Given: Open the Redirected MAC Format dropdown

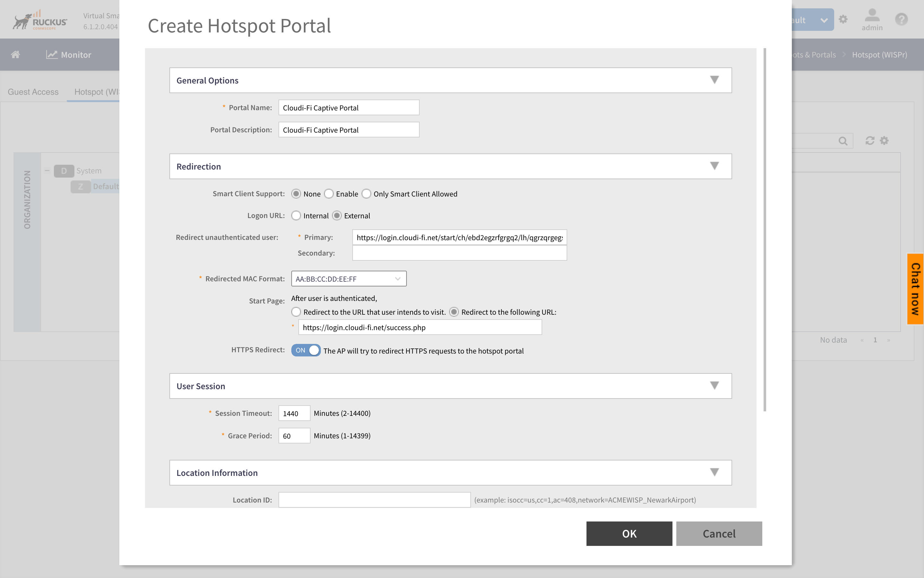Looking at the screenshot, I should coord(349,279).
